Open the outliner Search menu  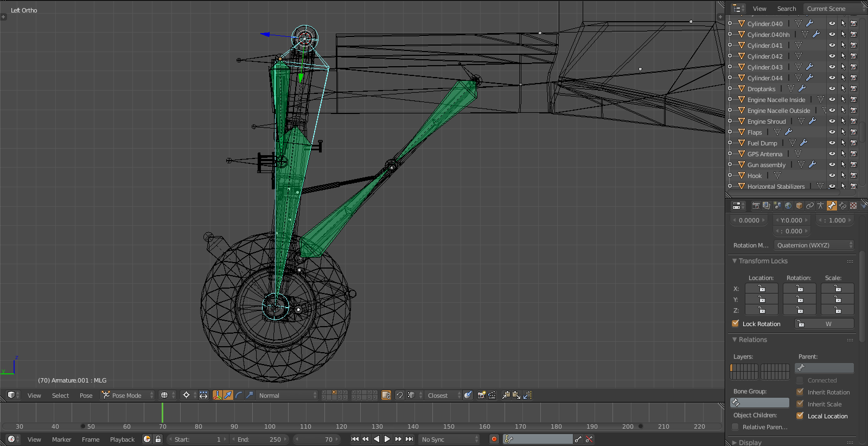coord(787,9)
